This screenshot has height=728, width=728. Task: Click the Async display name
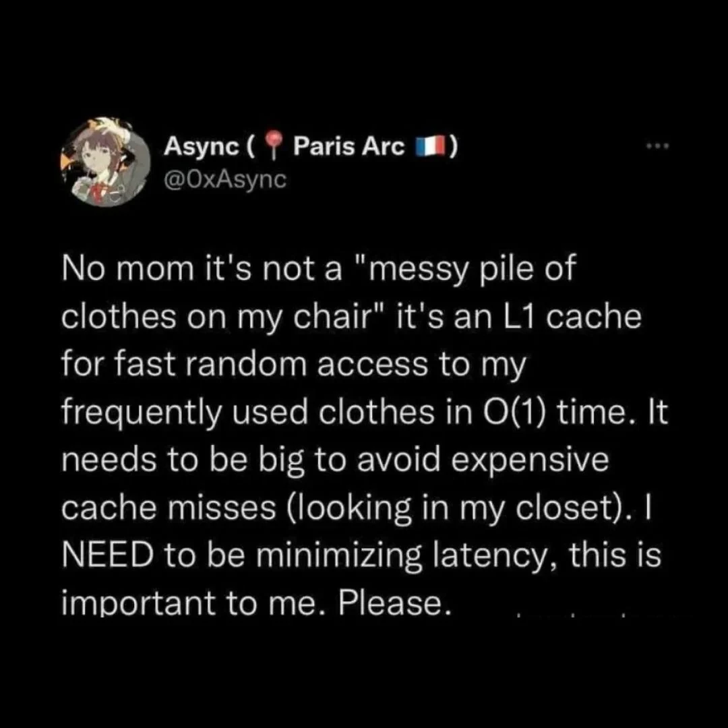tap(199, 146)
